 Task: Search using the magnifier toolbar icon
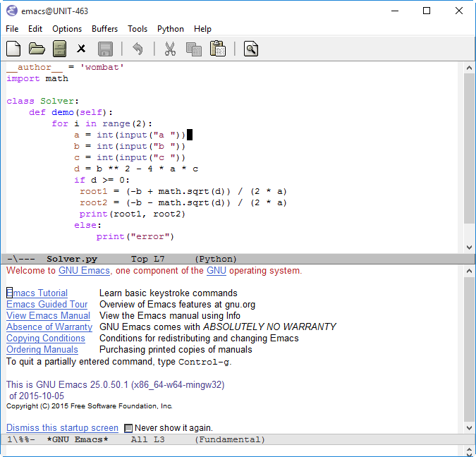pyautogui.click(x=251, y=49)
